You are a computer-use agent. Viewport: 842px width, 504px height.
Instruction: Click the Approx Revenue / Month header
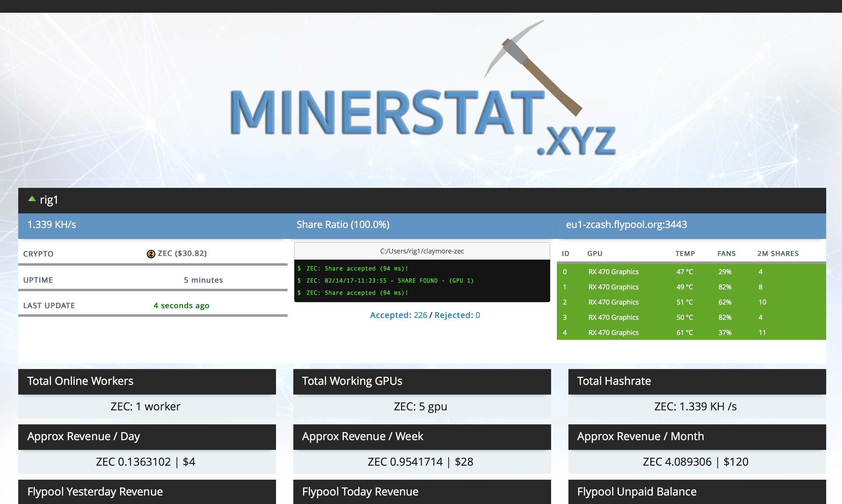pyautogui.click(x=697, y=437)
